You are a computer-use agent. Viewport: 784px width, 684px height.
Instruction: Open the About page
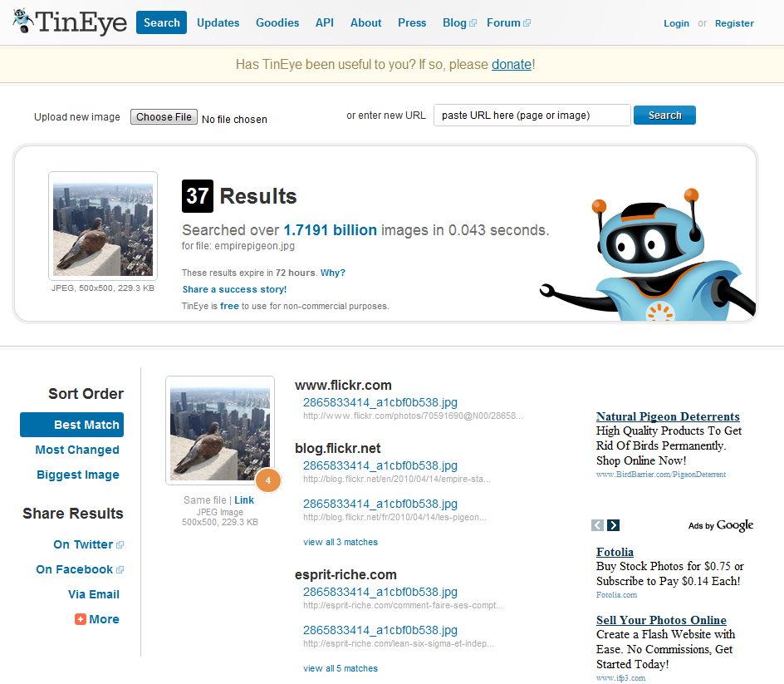366,23
